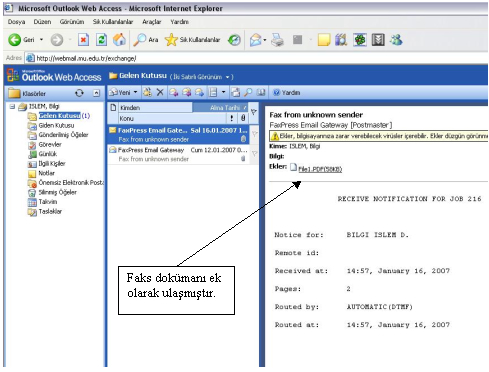Select FaxPress message dated Sal 16.01.2007
This screenshot has width=489, height=372.
pyautogui.click(x=178, y=135)
